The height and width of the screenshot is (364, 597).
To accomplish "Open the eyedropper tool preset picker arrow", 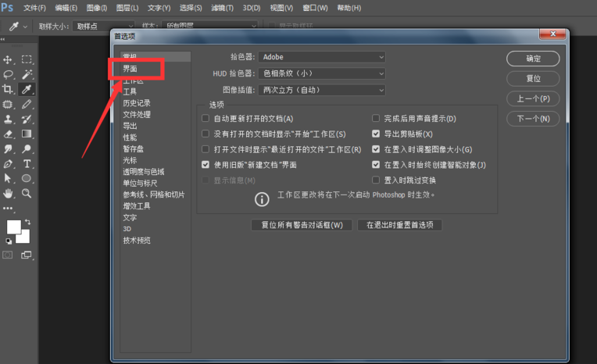I will pos(25,27).
